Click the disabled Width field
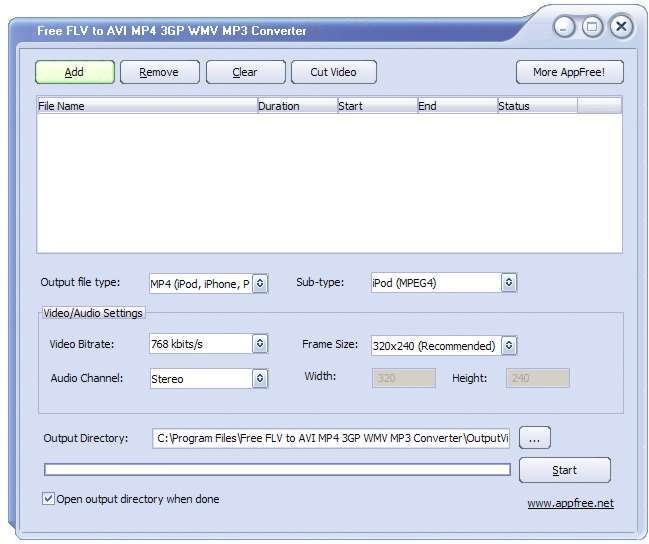Image resolution: width=649 pixels, height=544 pixels. point(404,378)
